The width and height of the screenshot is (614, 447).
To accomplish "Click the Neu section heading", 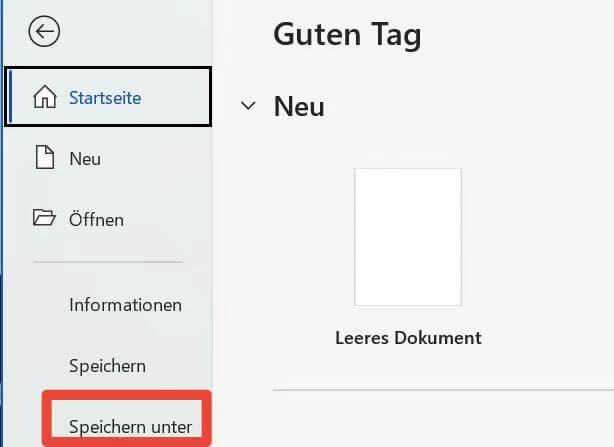I will (x=299, y=107).
